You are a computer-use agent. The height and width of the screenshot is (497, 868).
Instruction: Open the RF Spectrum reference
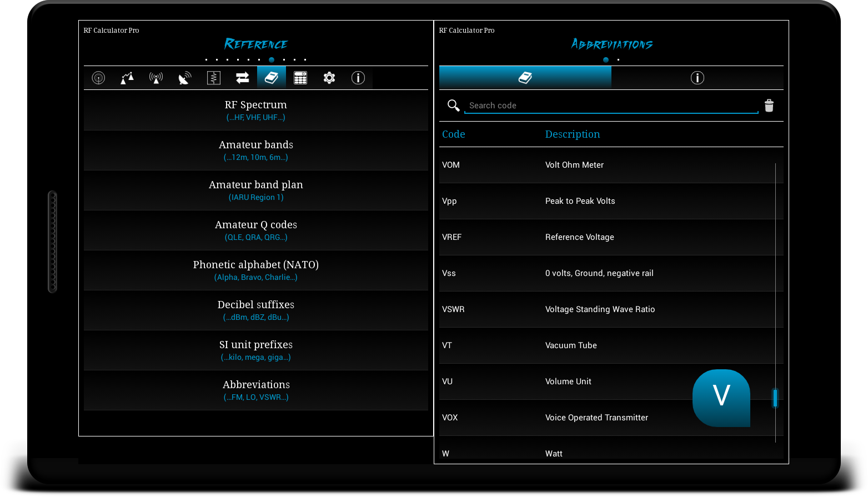coord(256,111)
